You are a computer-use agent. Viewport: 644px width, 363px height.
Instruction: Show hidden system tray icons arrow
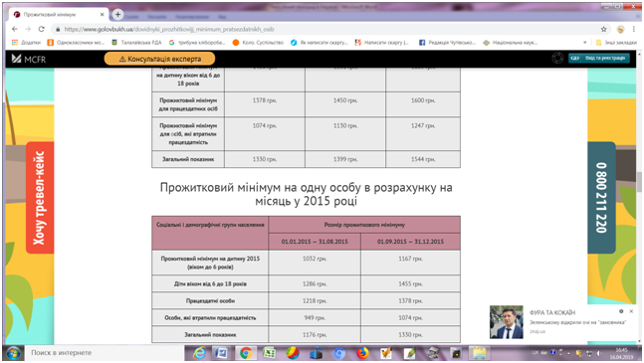568,353
